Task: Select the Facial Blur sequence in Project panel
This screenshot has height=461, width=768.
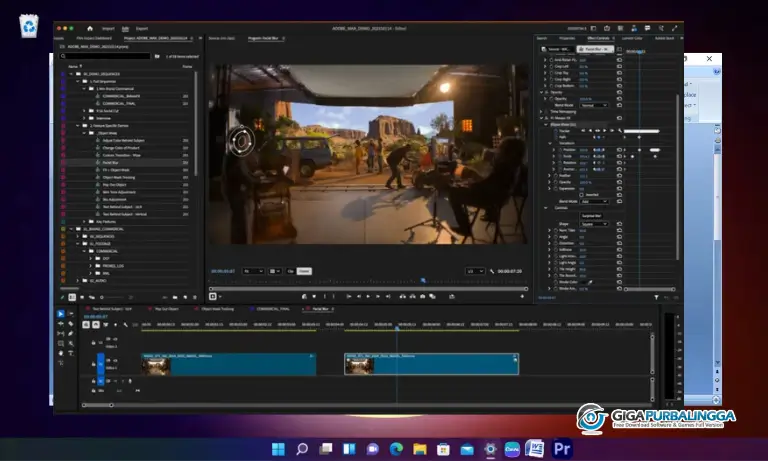Action: pos(111,163)
